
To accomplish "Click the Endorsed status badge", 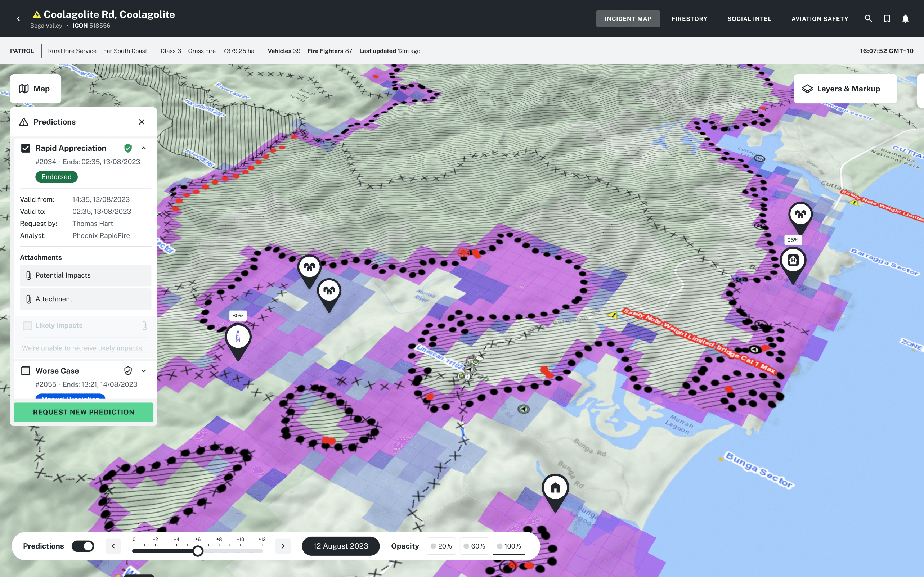I will 57,177.
